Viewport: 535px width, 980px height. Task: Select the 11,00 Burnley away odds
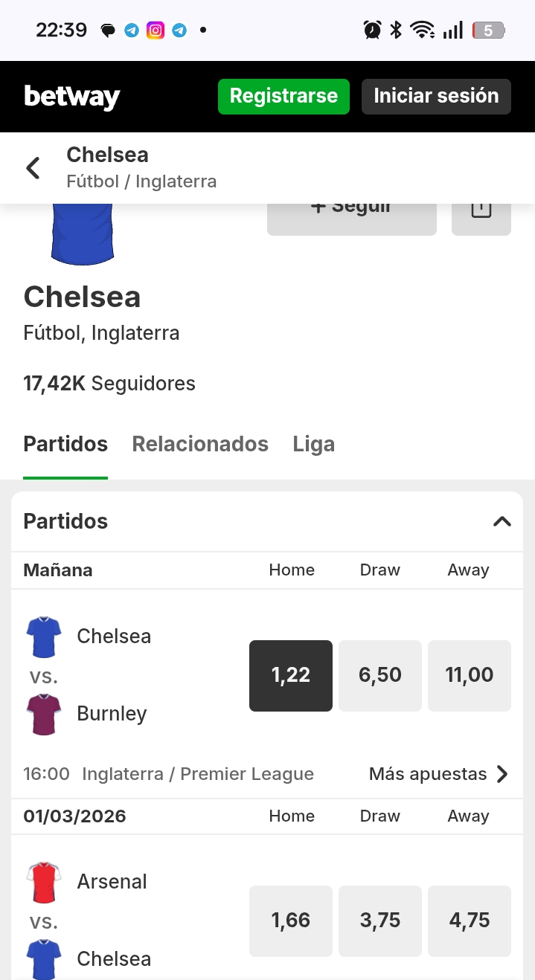470,675
